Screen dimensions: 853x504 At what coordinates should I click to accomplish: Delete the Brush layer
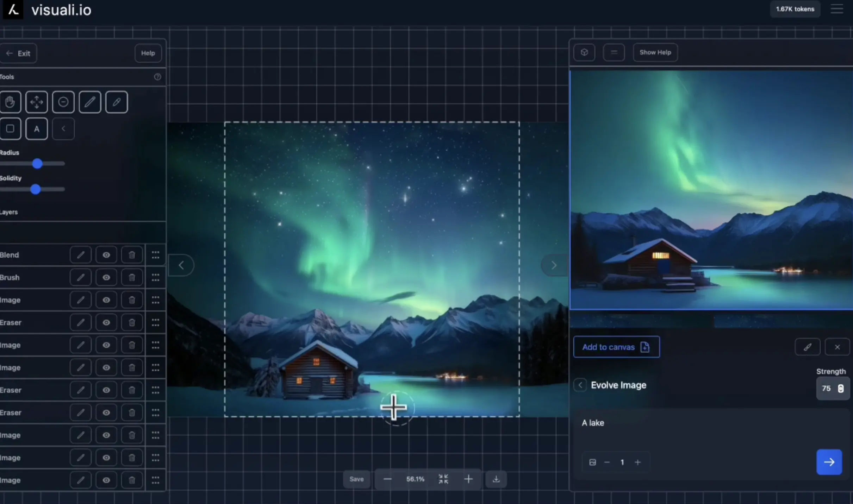(132, 277)
